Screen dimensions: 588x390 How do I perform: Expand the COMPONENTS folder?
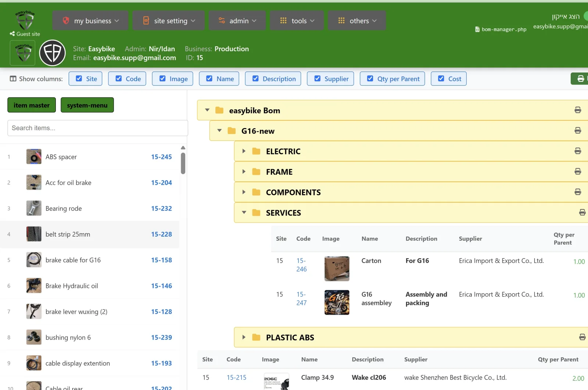[x=244, y=192]
